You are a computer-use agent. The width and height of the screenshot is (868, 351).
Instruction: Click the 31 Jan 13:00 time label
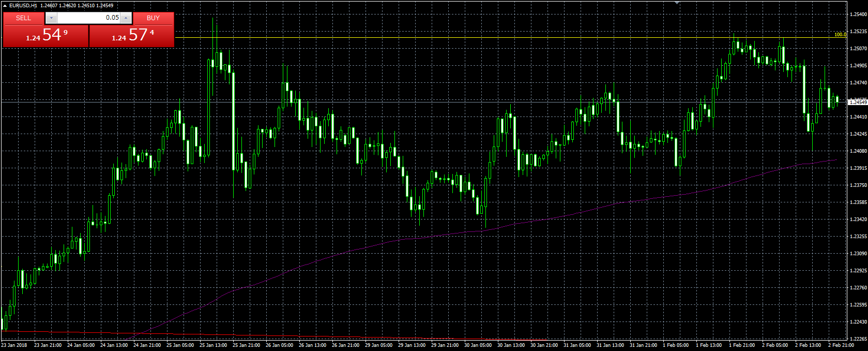tap(610, 345)
